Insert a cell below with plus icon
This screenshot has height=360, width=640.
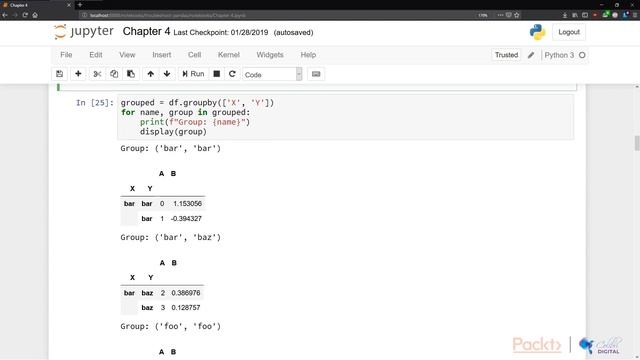tap(78, 74)
